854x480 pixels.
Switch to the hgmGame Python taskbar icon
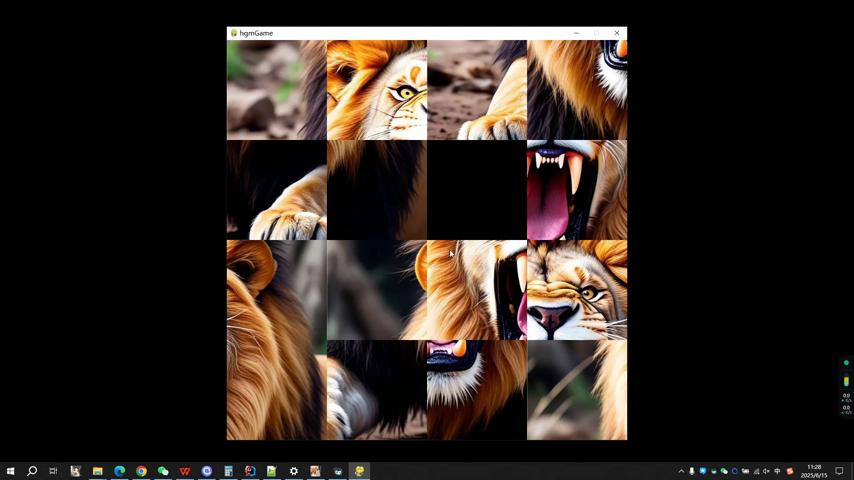[x=359, y=471]
